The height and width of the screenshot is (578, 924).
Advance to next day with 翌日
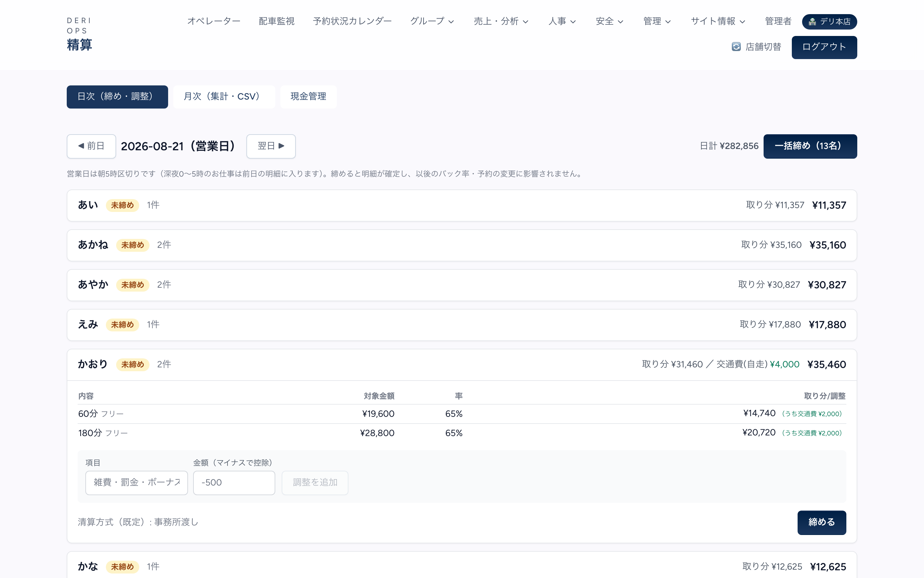click(271, 146)
